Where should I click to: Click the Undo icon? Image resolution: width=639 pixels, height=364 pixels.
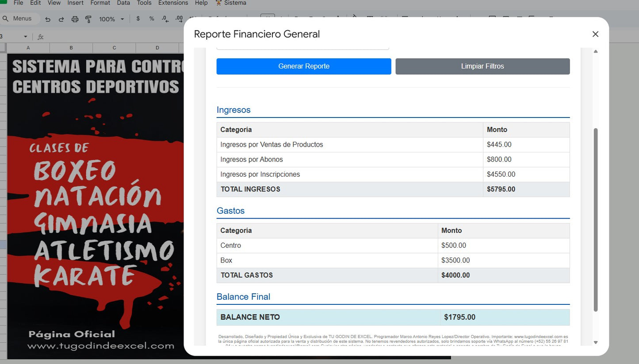pyautogui.click(x=48, y=19)
